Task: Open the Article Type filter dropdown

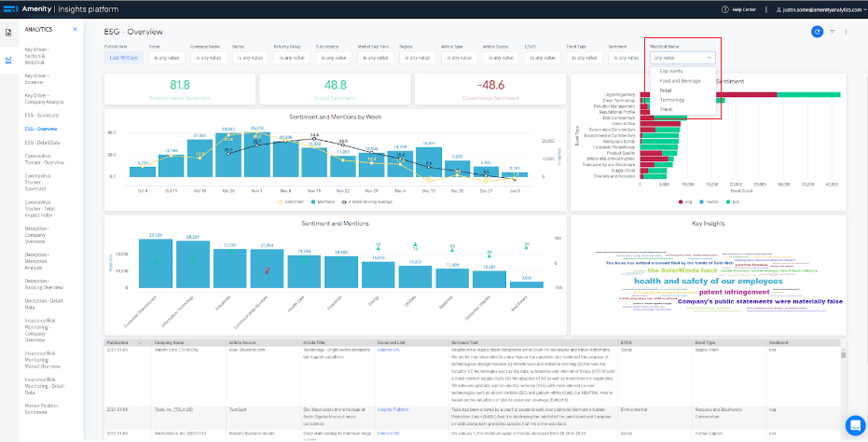Action: [460, 58]
